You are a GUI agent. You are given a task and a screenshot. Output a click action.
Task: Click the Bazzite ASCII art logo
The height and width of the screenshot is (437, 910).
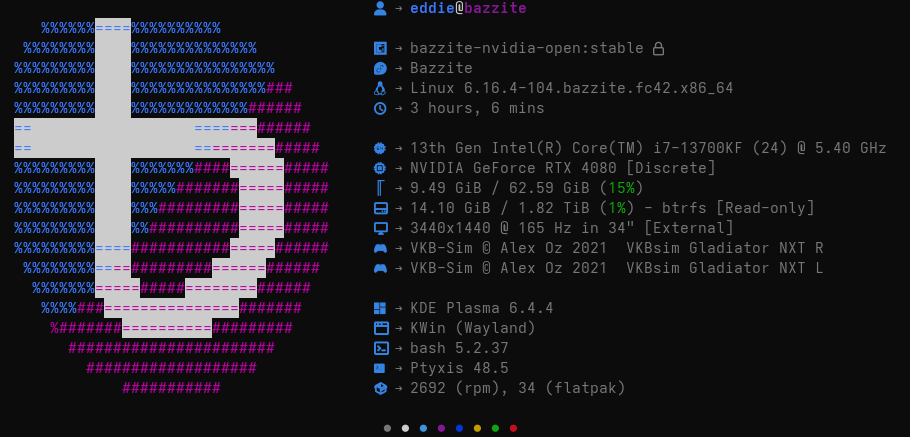171,208
